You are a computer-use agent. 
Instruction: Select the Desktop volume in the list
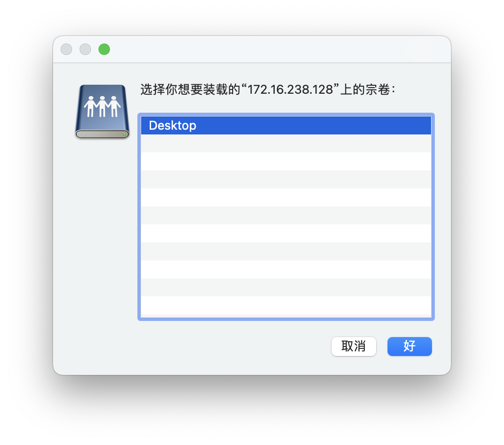(x=286, y=125)
